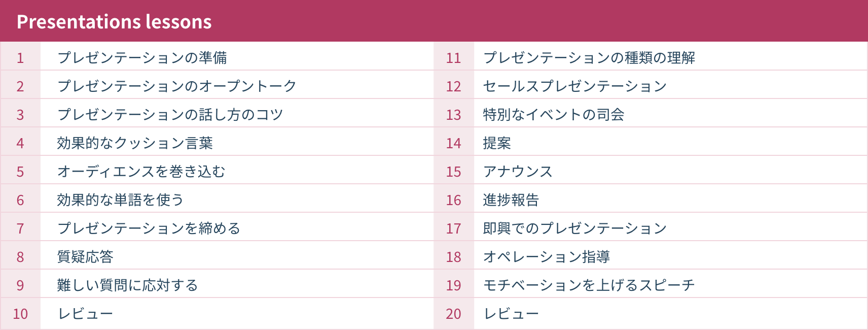
Task: Select the 質疑応答 lesson
Action: 85,257
